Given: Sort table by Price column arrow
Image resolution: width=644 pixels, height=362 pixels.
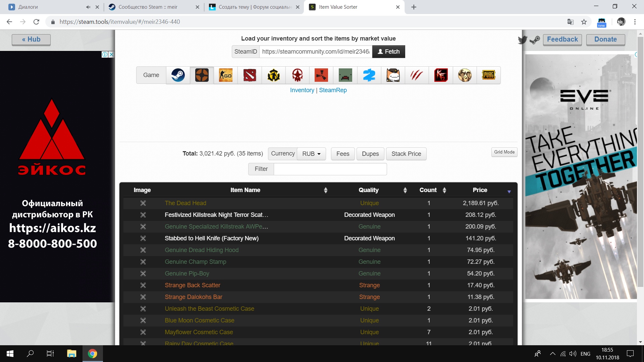Looking at the screenshot, I should 509,191.
